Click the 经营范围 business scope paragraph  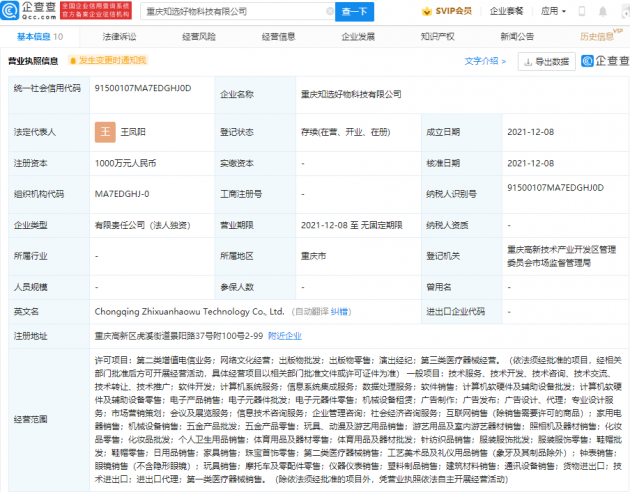358,419
